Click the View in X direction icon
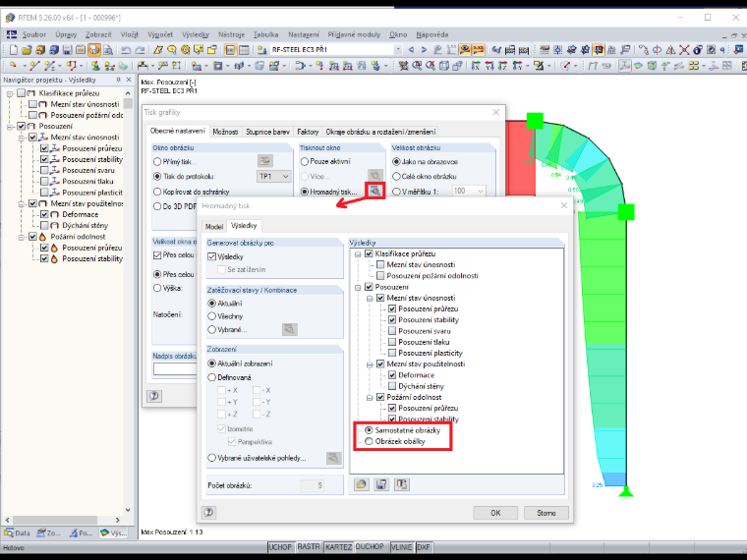 [476, 66]
